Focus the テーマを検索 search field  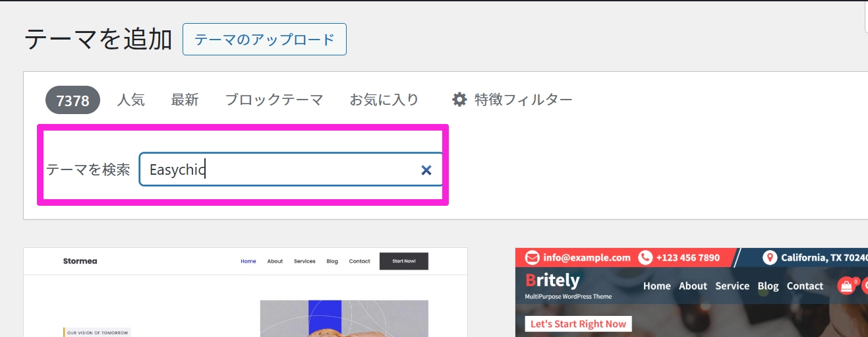coord(277,169)
